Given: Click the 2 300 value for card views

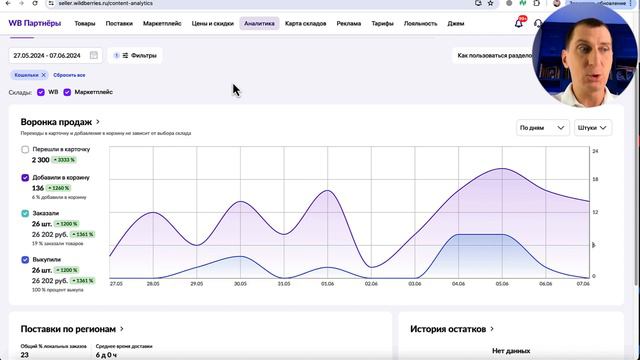Looking at the screenshot, I should [x=40, y=160].
